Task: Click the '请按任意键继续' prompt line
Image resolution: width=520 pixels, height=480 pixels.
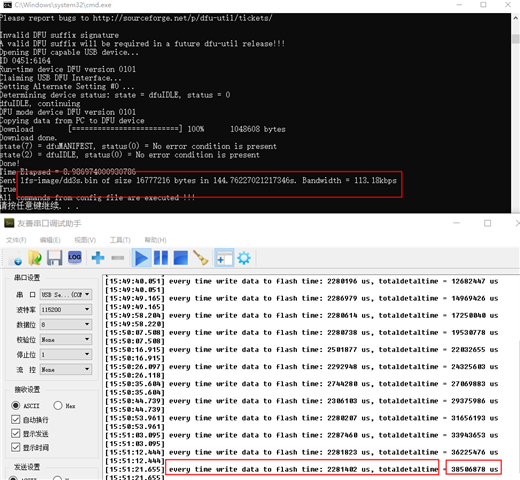Action: coord(39,206)
